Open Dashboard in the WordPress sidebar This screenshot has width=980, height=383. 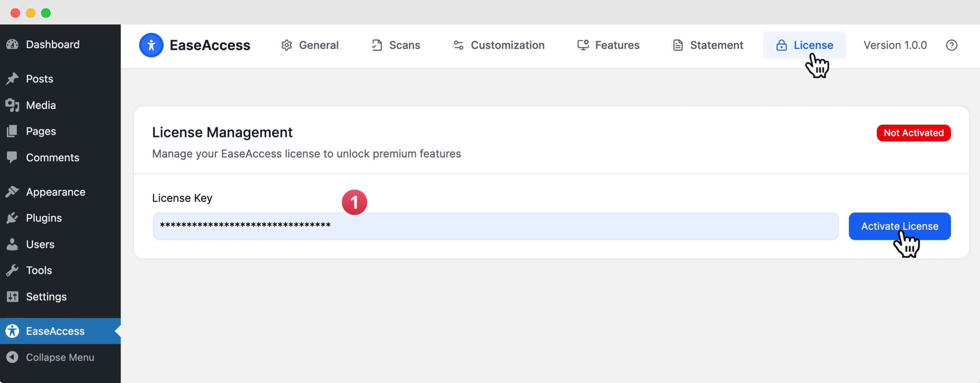tap(53, 44)
